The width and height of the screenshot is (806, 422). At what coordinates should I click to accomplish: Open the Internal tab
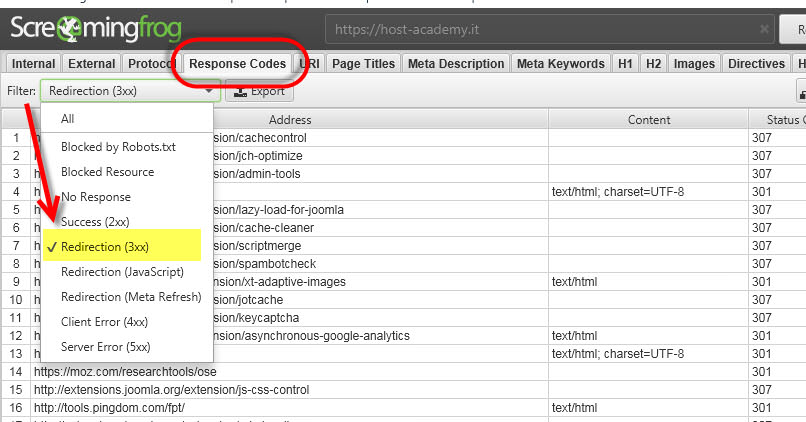(x=33, y=64)
